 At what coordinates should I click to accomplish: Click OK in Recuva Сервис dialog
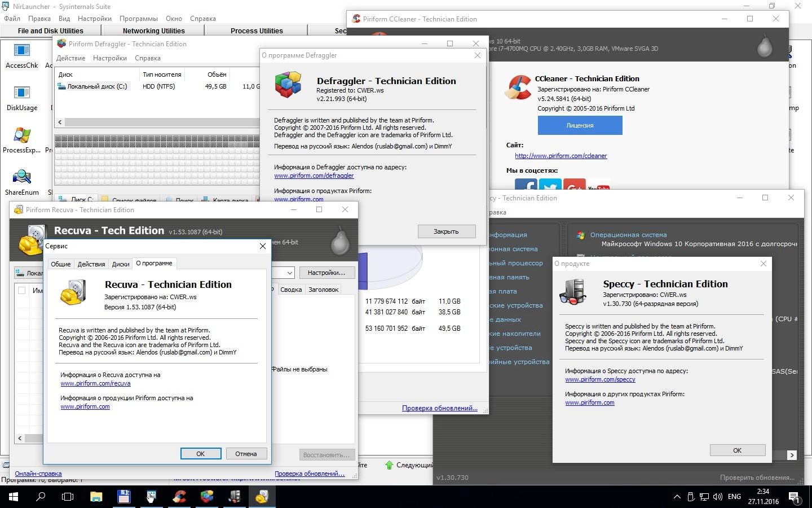[201, 454]
